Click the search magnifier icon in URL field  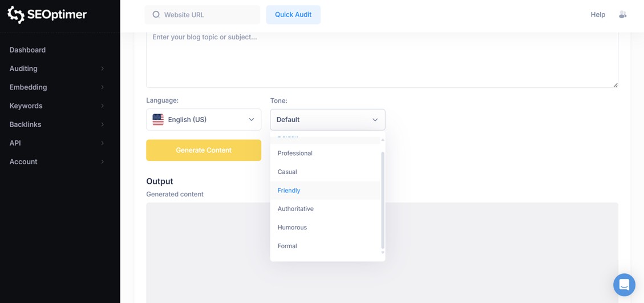tap(156, 15)
